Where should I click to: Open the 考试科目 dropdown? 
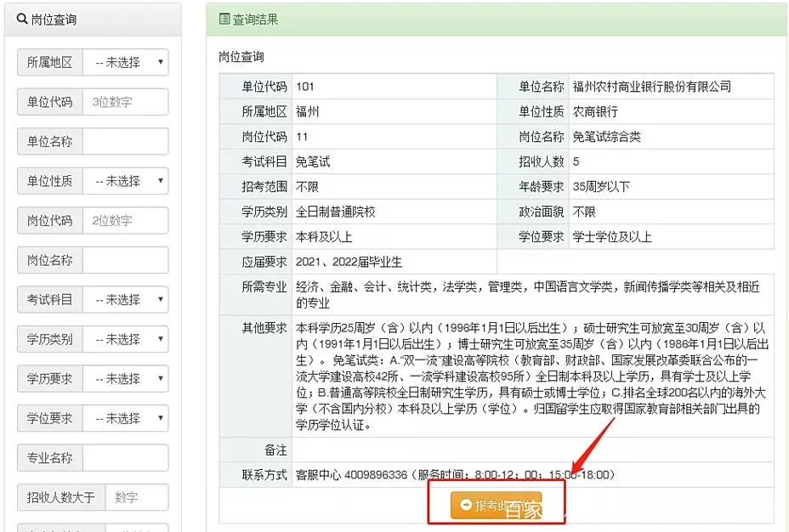[x=125, y=300]
